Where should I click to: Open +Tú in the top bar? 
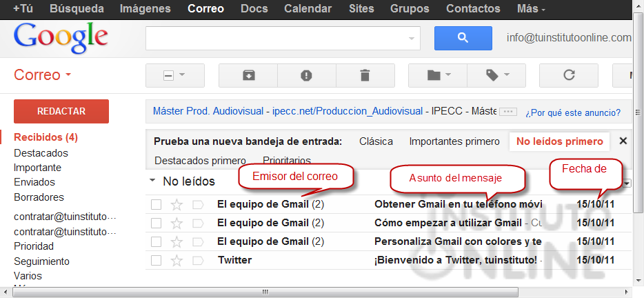(23, 9)
